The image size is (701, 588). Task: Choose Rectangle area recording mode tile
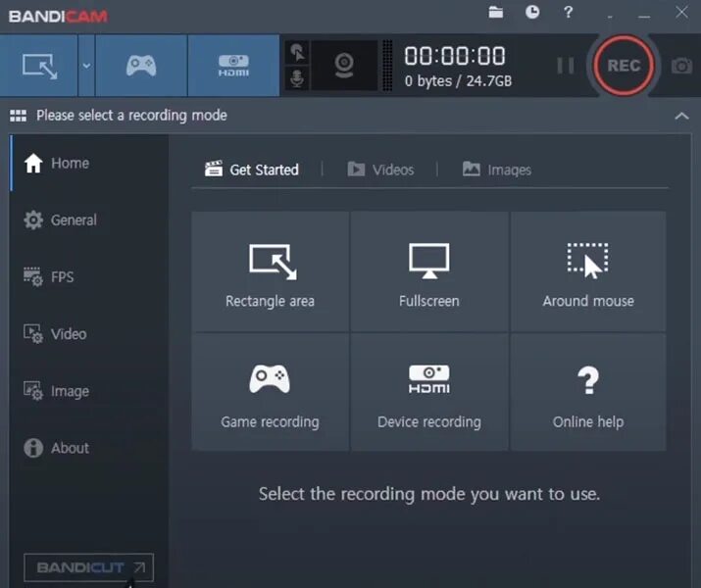pos(270,271)
